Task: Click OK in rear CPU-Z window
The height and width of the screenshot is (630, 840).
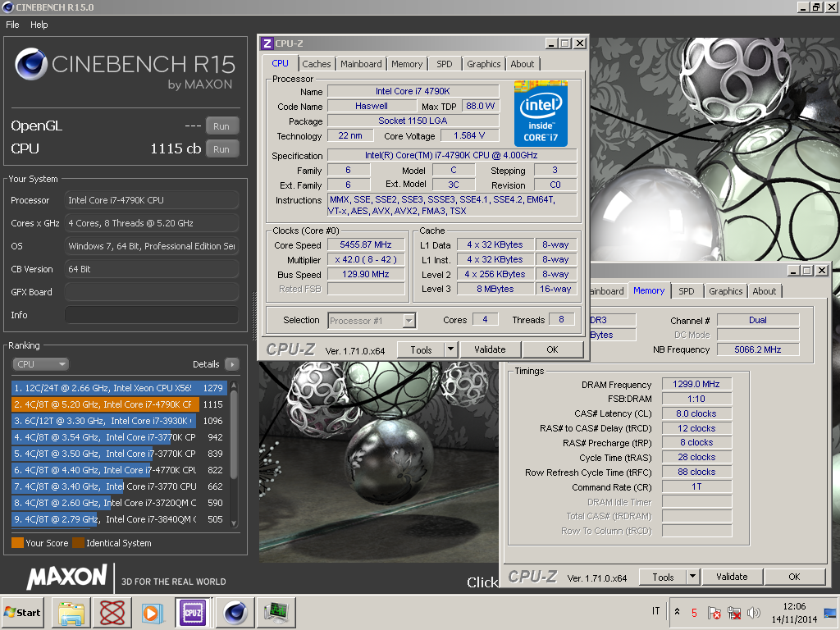Action: [x=794, y=577]
